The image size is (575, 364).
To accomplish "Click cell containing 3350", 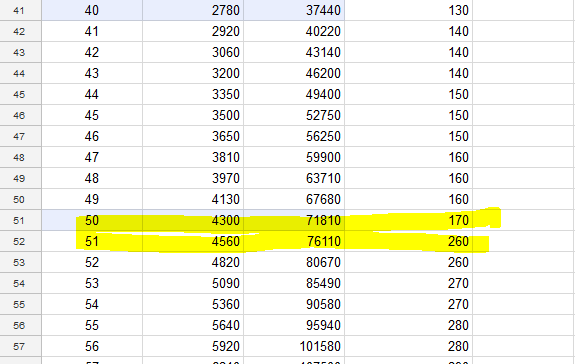I will click(x=193, y=94).
